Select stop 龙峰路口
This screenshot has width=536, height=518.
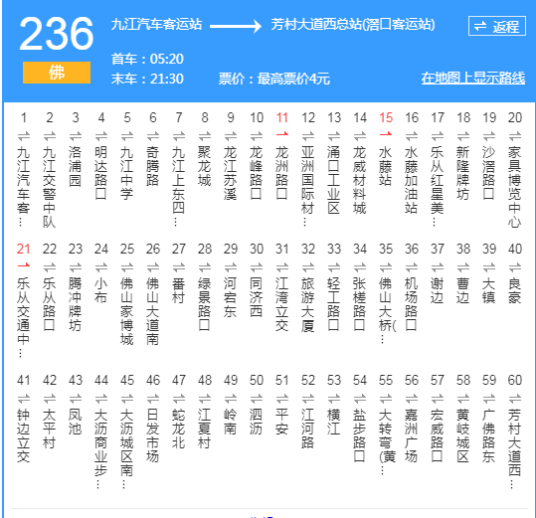pyautogui.click(x=256, y=173)
